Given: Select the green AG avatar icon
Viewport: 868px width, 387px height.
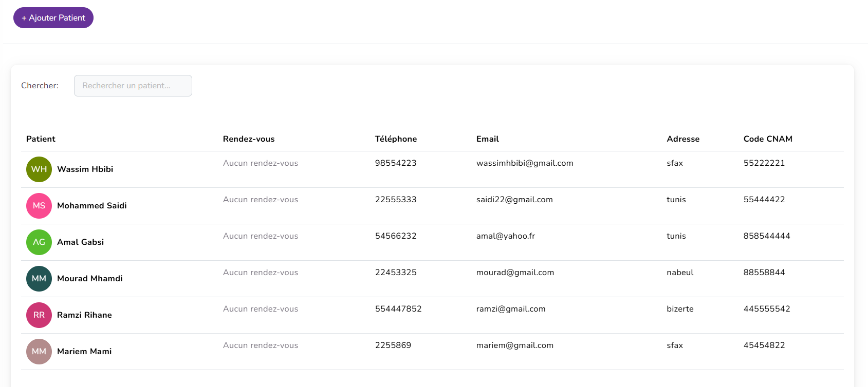Looking at the screenshot, I should pyautogui.click(x=39, y=242).
